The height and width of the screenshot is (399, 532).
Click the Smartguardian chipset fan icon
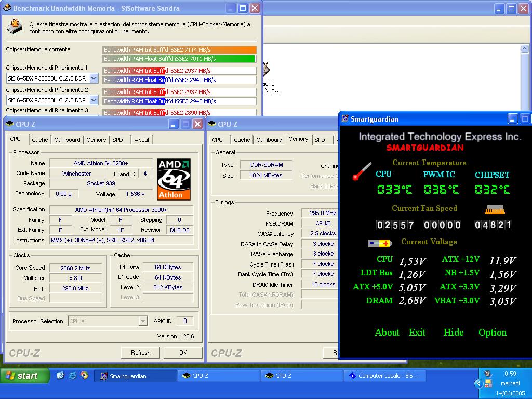click(495, 209)
